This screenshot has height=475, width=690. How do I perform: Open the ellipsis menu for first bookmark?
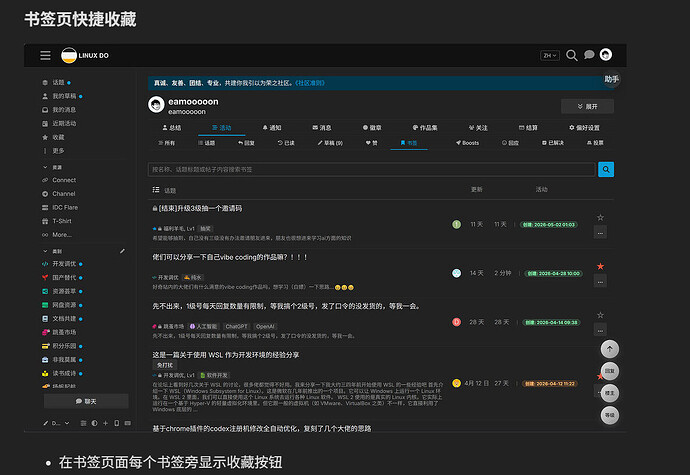click(x=600, y=232)
